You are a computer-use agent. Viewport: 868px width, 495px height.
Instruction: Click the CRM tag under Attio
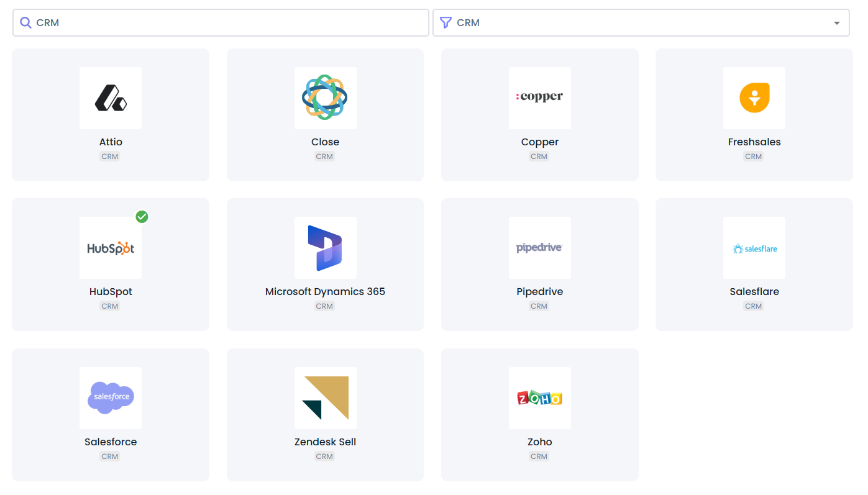point(110,157)
